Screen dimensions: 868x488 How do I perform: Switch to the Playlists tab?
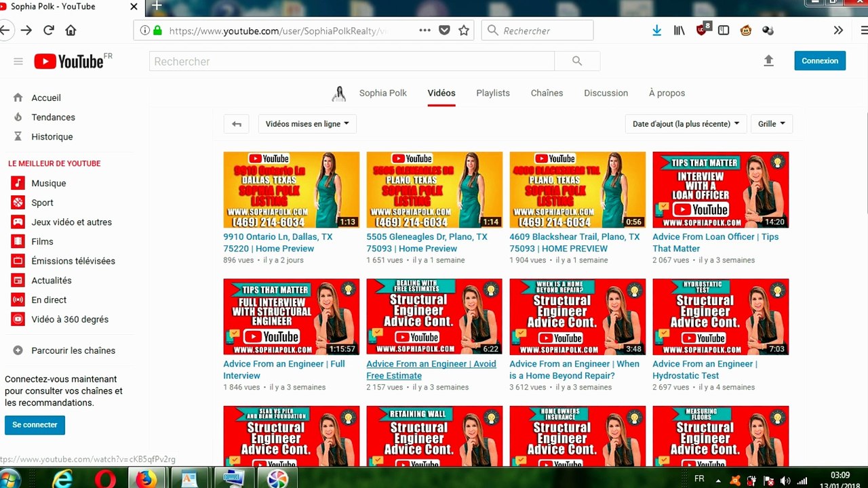click(x=493, y=93)
